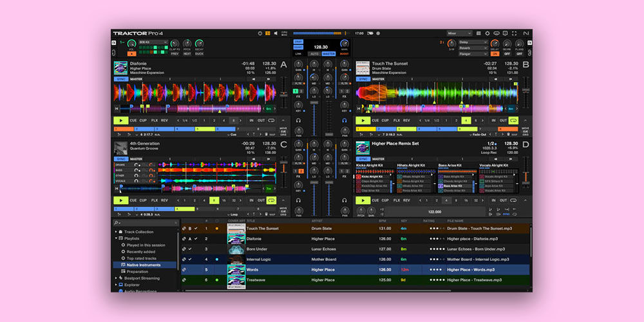Click the CUE button on Deck A
The height and width of the screenshot is (322, 644).
[x=133, y=120]
